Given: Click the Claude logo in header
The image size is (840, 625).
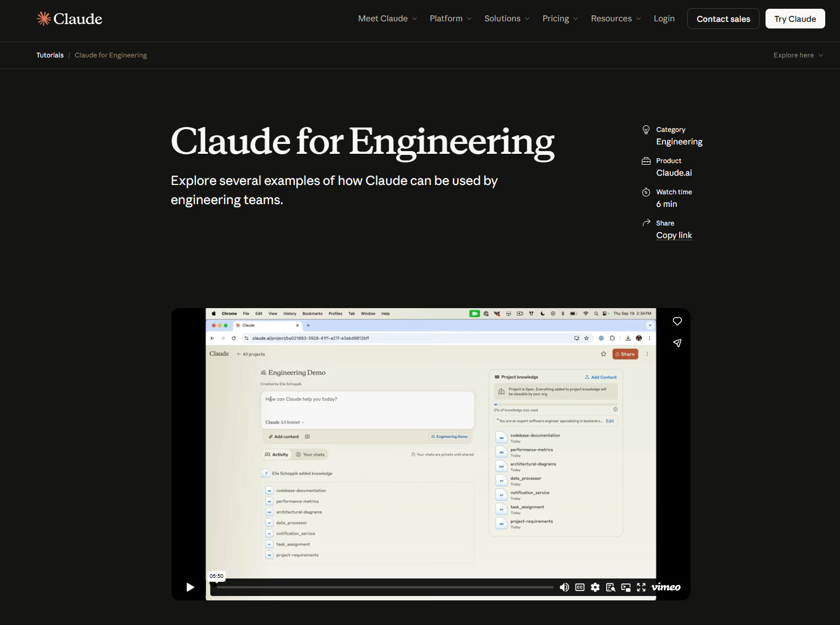Looking at the screenshot, I should point(70,19).
